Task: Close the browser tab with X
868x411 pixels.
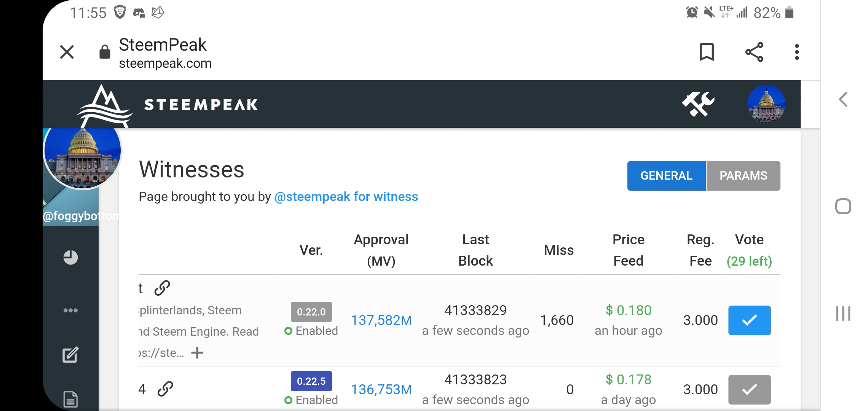Action: [x=67, y=52]
